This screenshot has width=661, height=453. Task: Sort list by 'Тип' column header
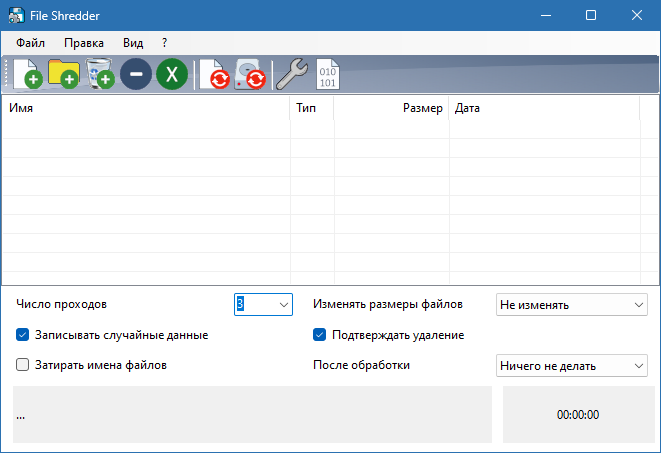pyautogui.click(x=312, y=108)
